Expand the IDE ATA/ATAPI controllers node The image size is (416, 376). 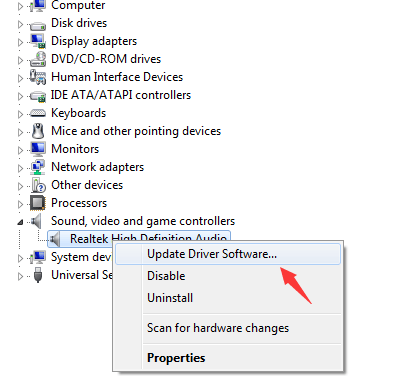pyautogui.click(x=20, y=96)
